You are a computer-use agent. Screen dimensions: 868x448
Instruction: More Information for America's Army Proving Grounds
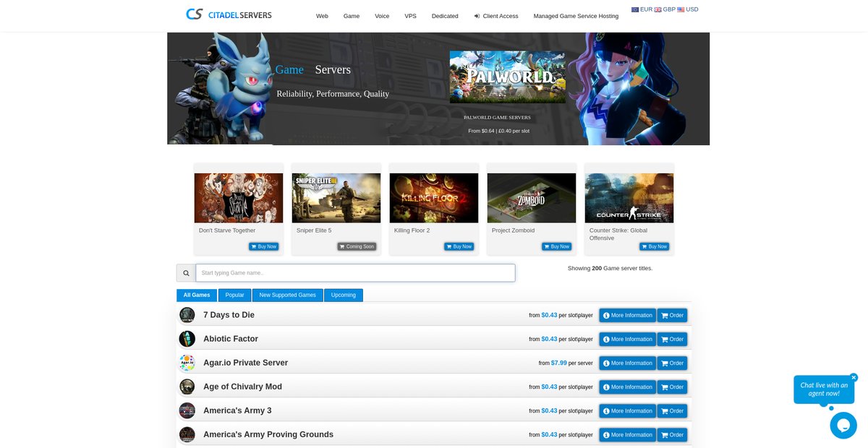[x=628, y=434]
